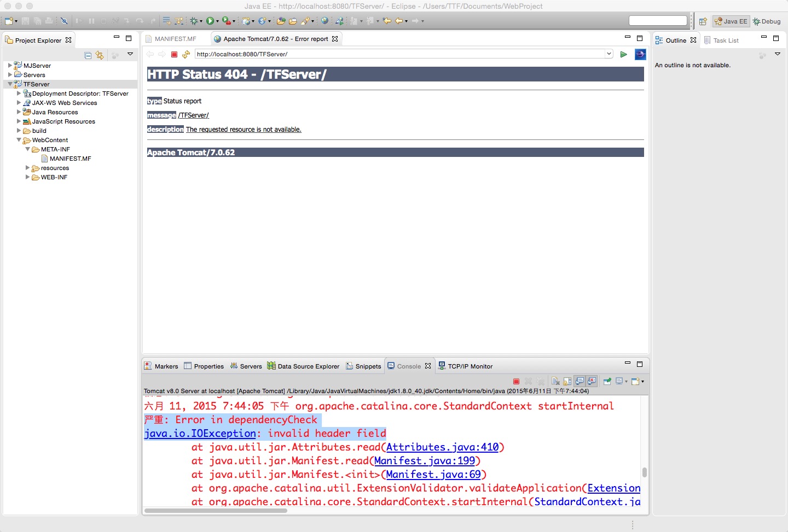Click Clear Console icon
The image size is (788, 532).
(x=555, y=381)
